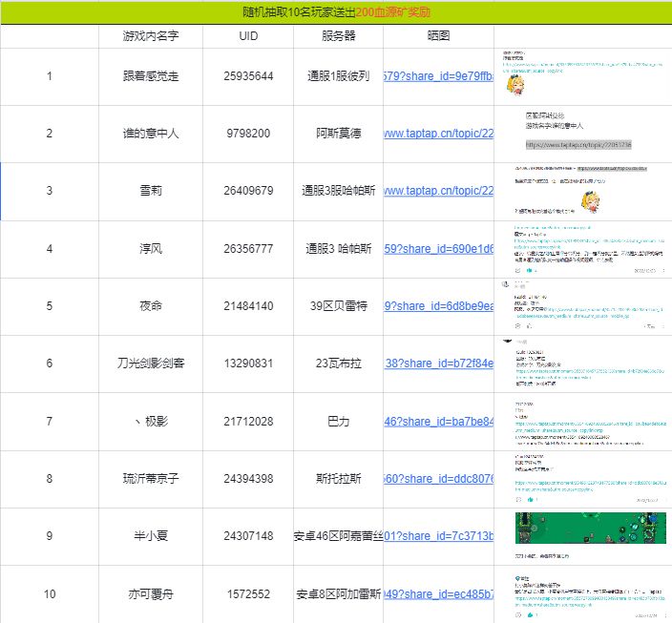Select the server cell 通服3 哈帕斯
Image resolution: width=672 pixels, height=623 pixels.
(x=339, y=249)
